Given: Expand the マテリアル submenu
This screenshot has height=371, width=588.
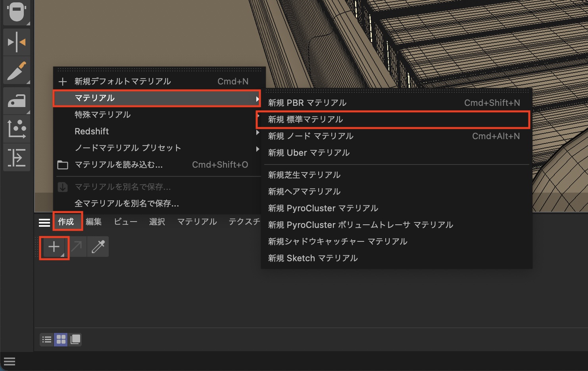Looking at the screenshot, I should click(x=157, y=98).
